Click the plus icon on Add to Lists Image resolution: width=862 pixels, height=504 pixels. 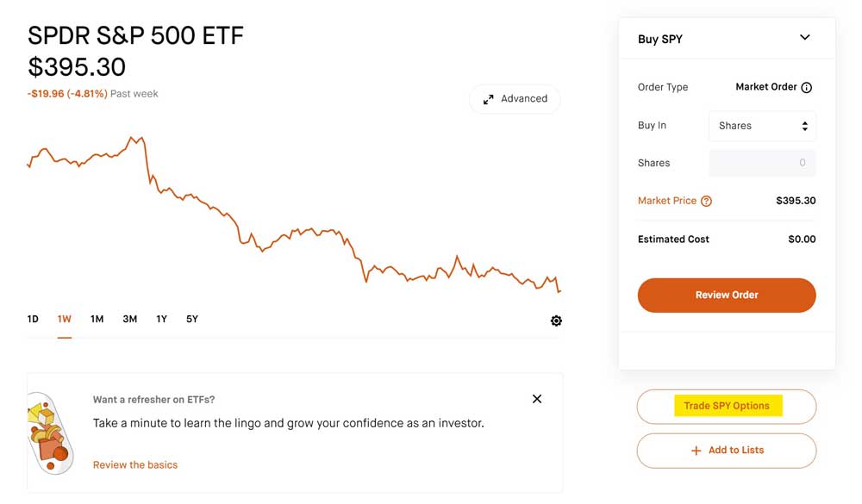click(696, 451)
